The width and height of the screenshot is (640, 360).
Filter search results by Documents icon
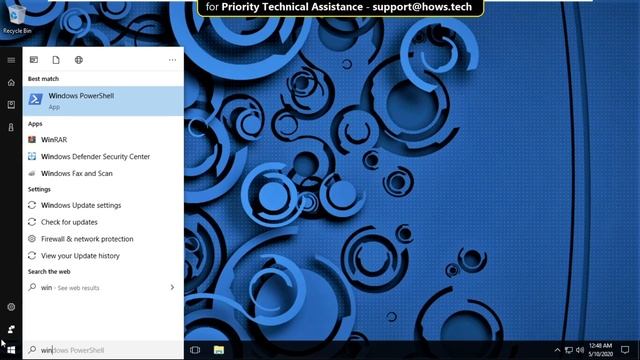click(x=56, y=60)
